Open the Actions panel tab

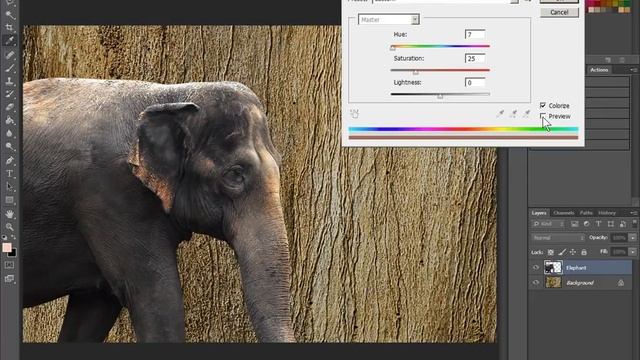click(x=599, y=70)
